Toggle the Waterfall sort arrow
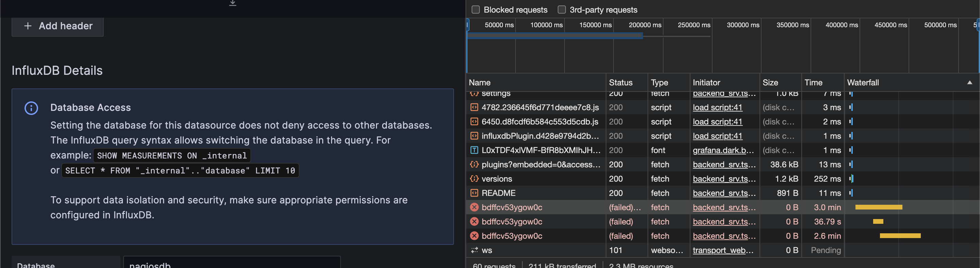Image resolution: width=980 pixels, height=268 pixels. coord(969,83)
